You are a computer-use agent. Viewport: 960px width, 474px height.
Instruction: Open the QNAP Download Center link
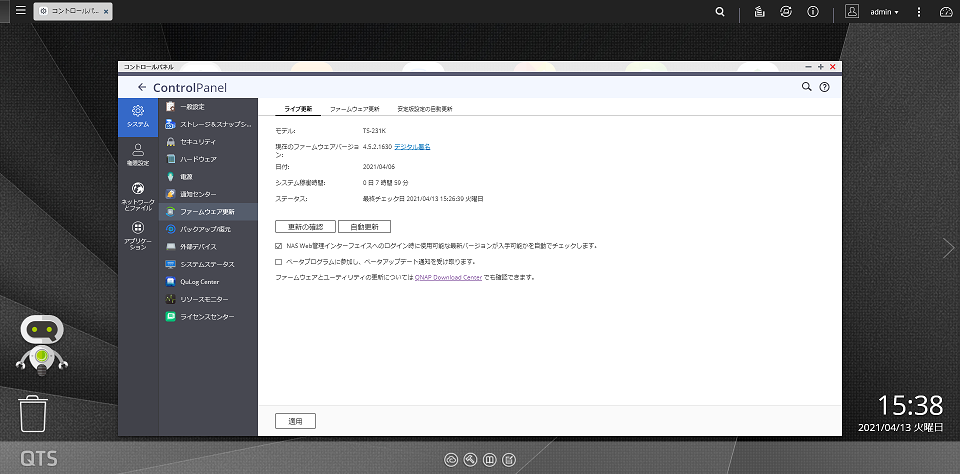tap(449, 277)
